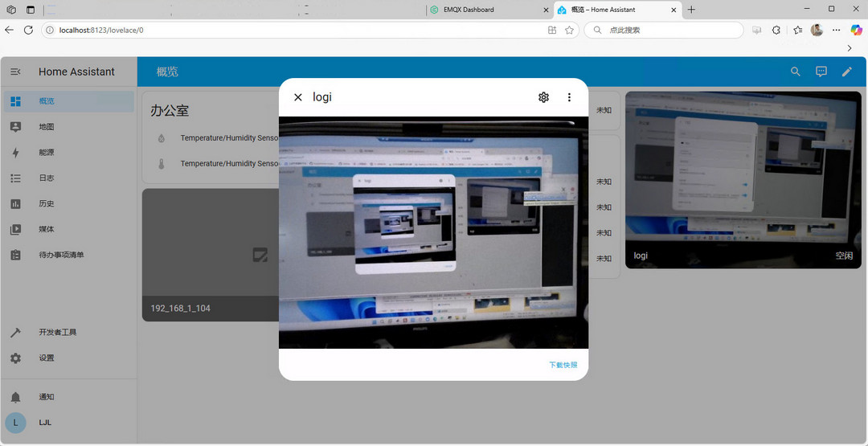
Task: Open the 媒体 media browser
Action: click(x=47, y=230)
